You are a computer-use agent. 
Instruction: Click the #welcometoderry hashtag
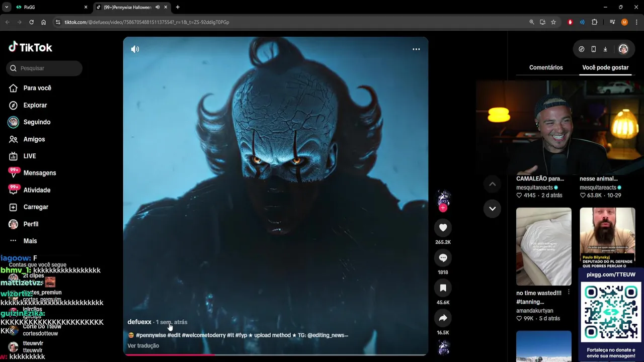tap(204, 335)
